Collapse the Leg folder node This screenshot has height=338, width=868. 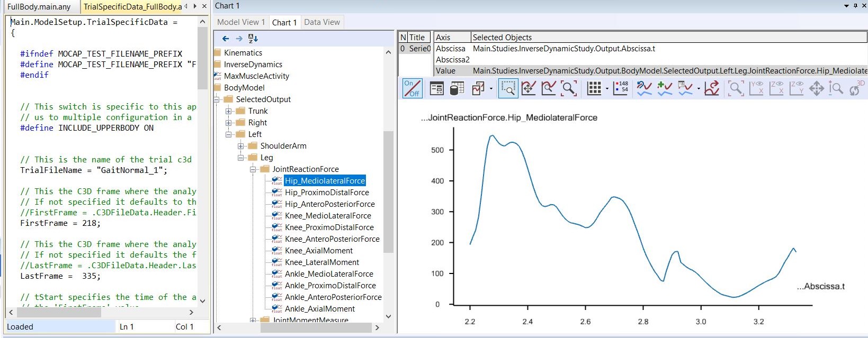click(x=241, y=158)
